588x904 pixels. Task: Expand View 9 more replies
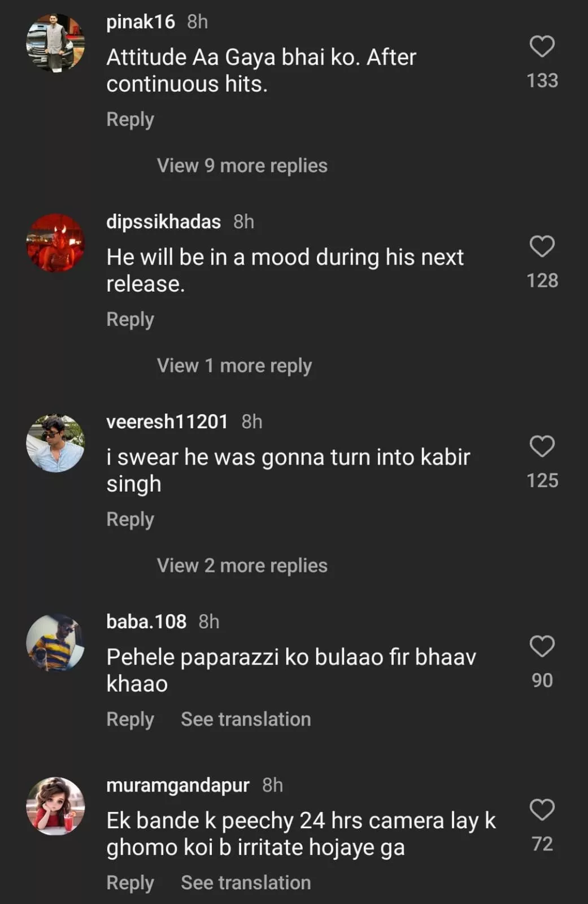tap(242, 166)
